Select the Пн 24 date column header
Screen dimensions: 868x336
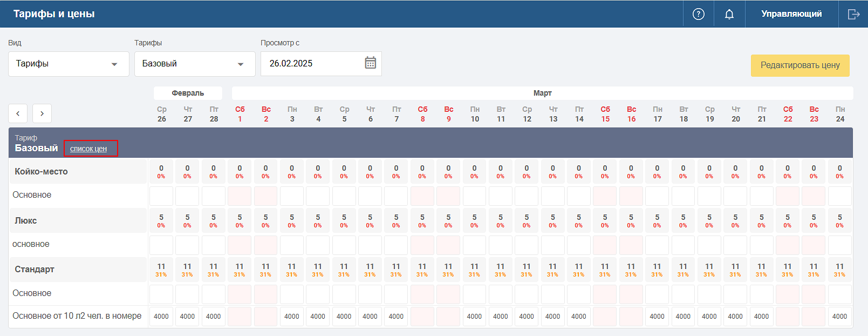[840, 114]
